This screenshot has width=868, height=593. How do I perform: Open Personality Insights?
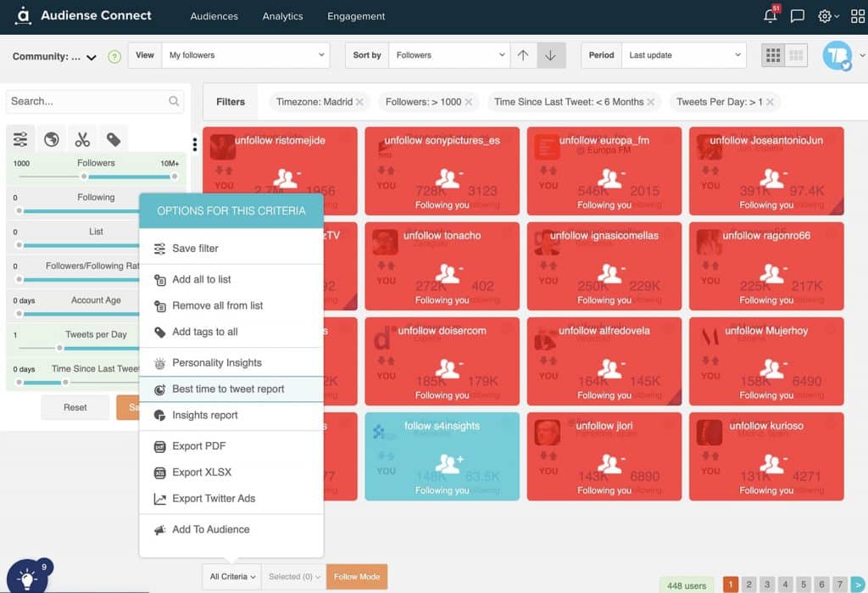pos(231,362)
